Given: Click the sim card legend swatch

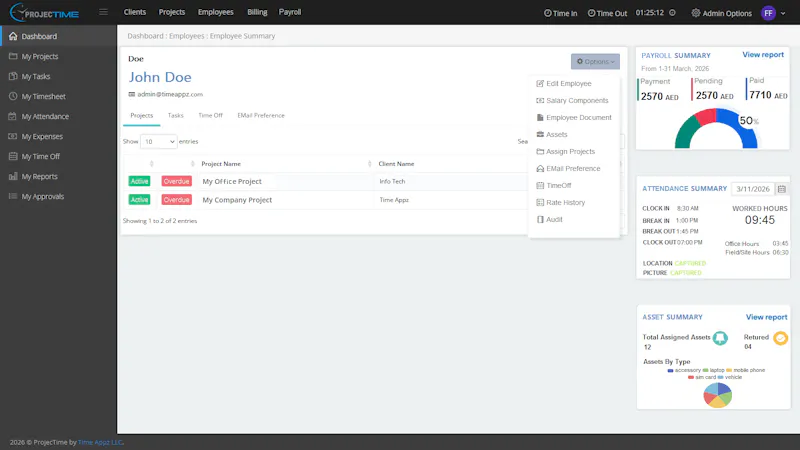Looking at the screenshot, I should click(x=691, y=378).
